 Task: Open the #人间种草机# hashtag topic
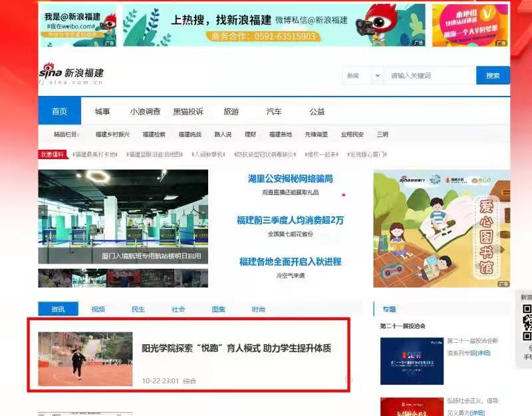tap(208, 154)
